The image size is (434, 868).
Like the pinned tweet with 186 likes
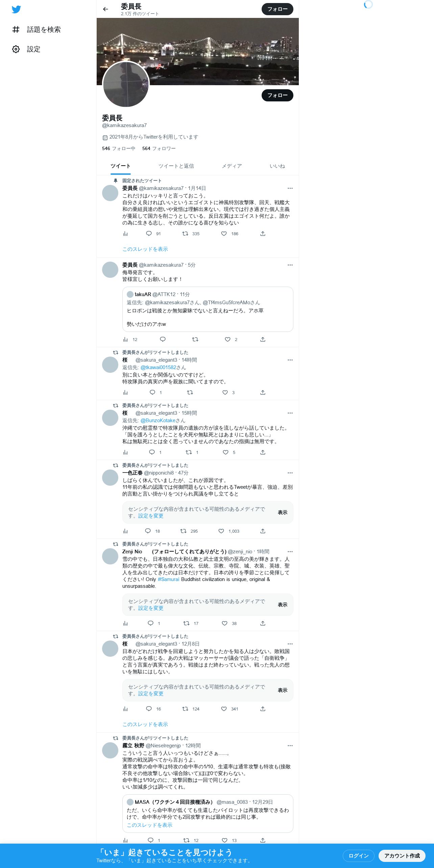coord(224,234)
